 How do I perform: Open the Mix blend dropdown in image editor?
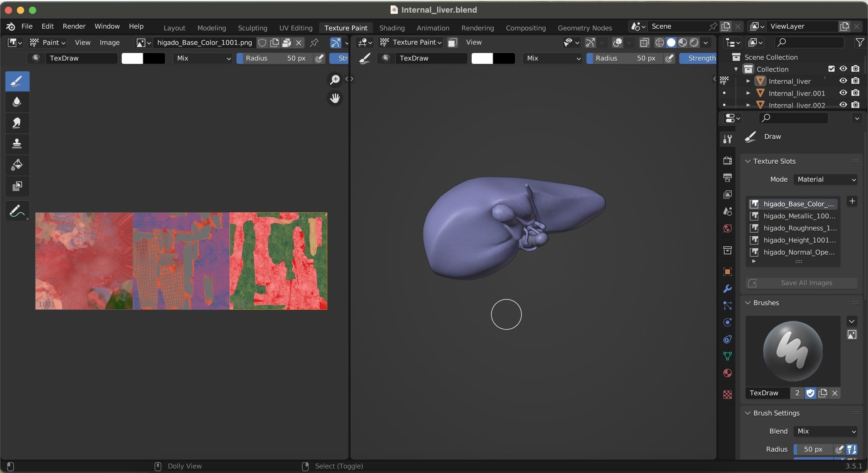[203, 58]
